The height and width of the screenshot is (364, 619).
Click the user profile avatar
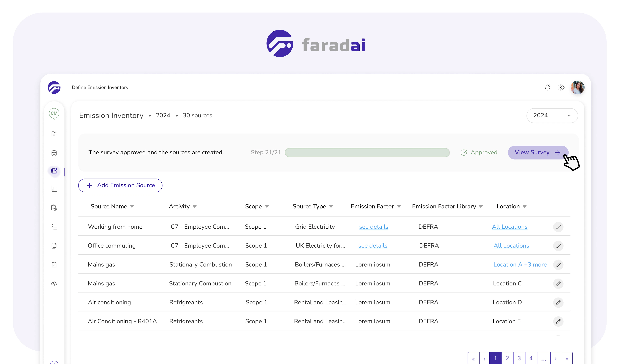click(577, 87)
